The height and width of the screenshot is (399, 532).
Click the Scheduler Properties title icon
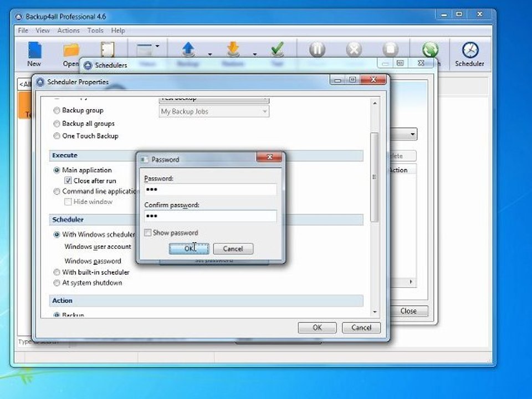tap(40, 82)
